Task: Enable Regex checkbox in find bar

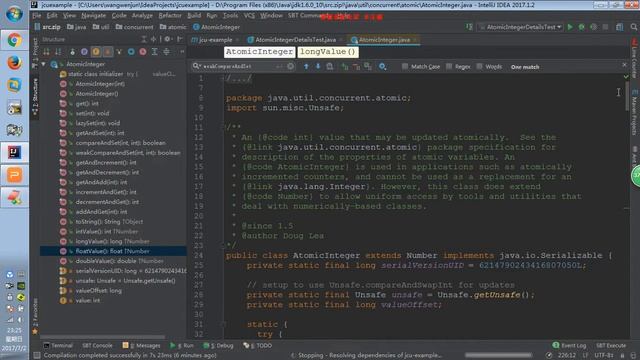Action: (x=449, y=66)
